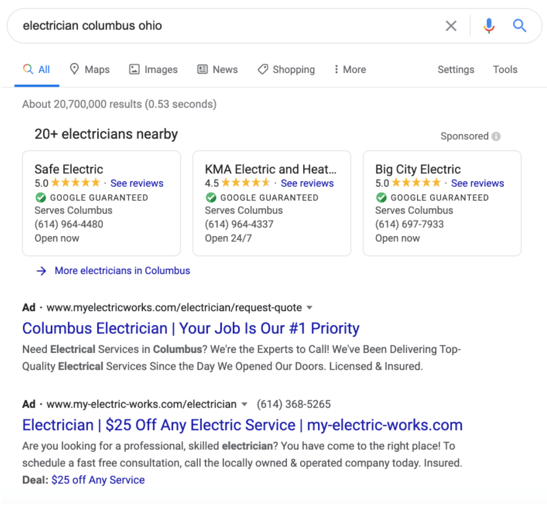Open Columbus Electrician #1 Priority ad link
Viewport: 547px width, 507px height.
[x=191, y=328]
